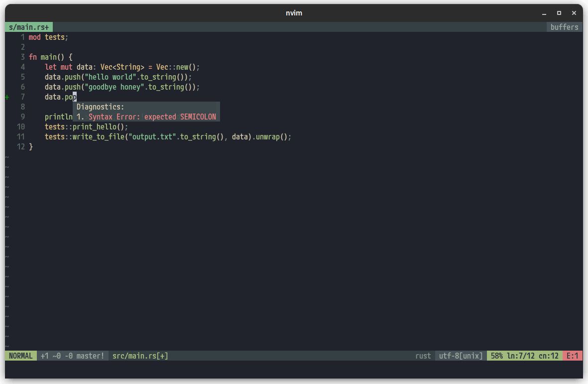Click Syntax Error: expected SEMICOLON message
Image resolution: width=588 pixels, height=384 pixels.
[x=152, y=117]
